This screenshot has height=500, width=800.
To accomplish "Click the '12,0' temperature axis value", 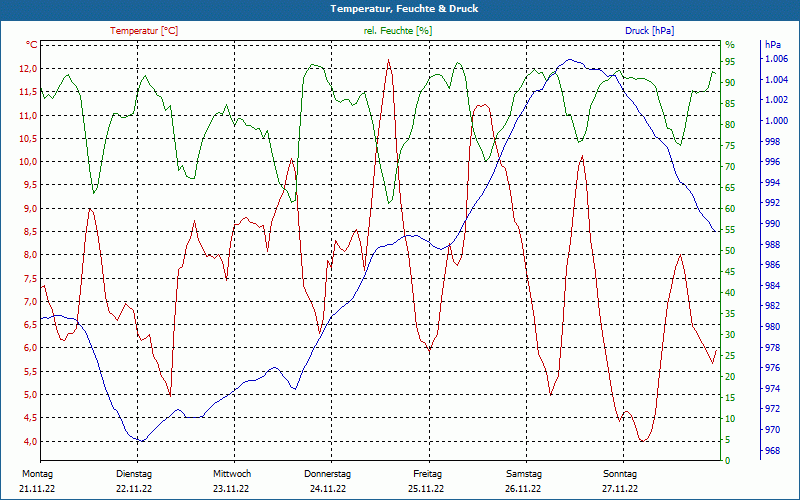I will [x=28, y=69].
